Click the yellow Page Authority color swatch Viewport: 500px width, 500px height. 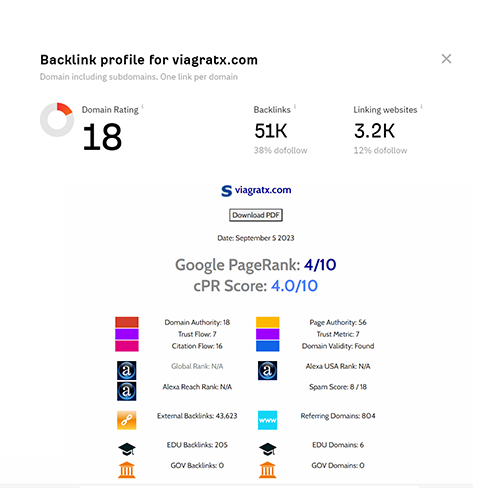point(268,322)
